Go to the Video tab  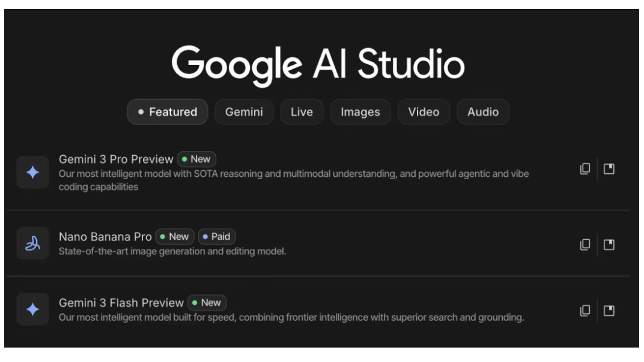(x=424, y=112)
